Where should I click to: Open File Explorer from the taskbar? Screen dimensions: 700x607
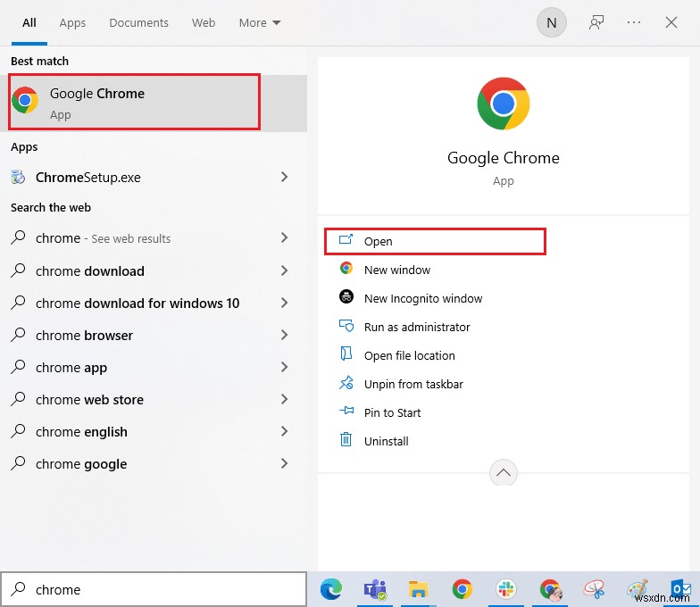418,589
